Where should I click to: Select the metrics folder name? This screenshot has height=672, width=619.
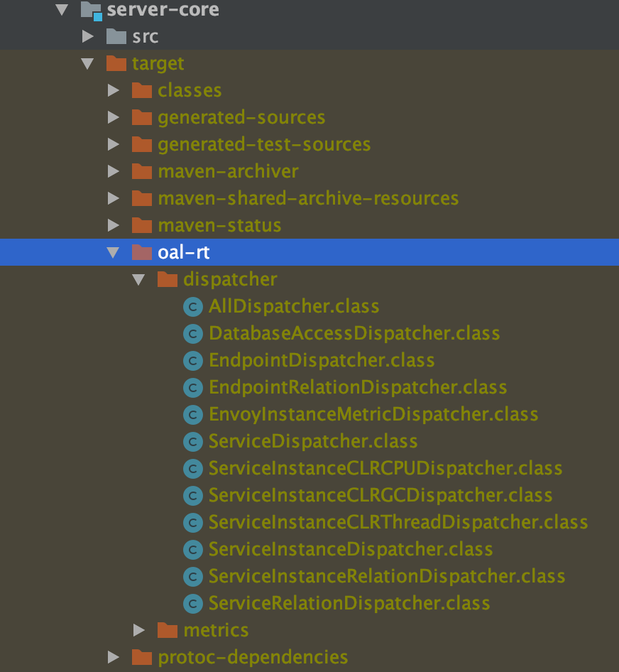[x=217, y=630]
